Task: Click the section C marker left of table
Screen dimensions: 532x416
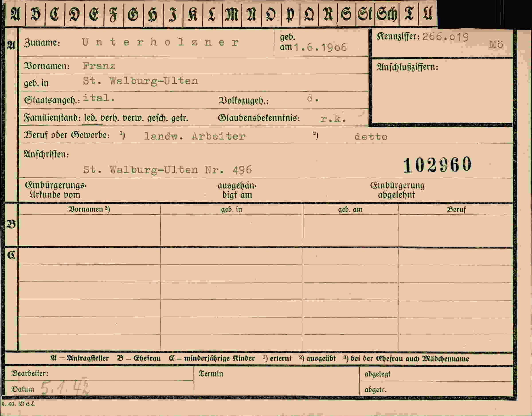Action: [x=11, y=255]
